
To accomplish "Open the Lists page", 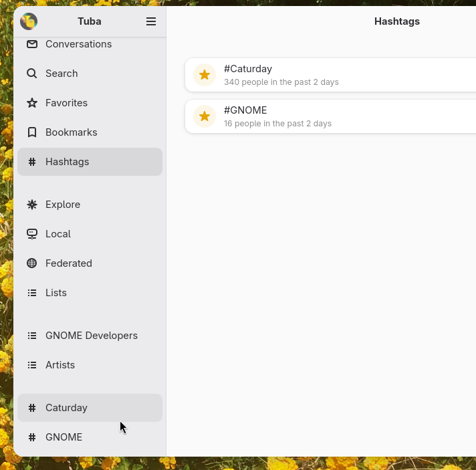I will [x=90, y=293].
